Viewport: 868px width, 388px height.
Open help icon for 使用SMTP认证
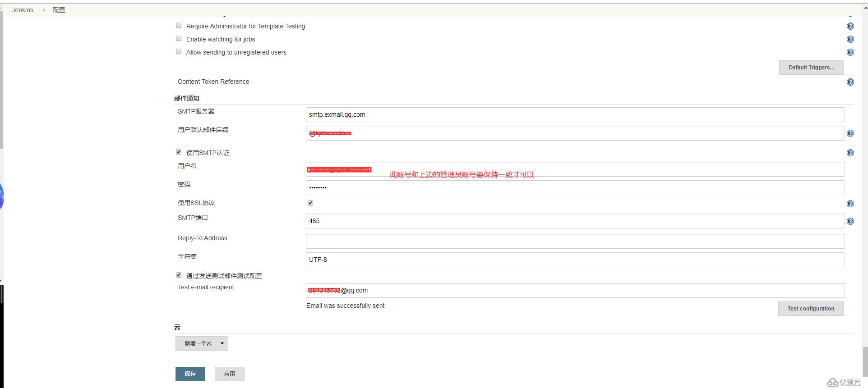point(850,153)
